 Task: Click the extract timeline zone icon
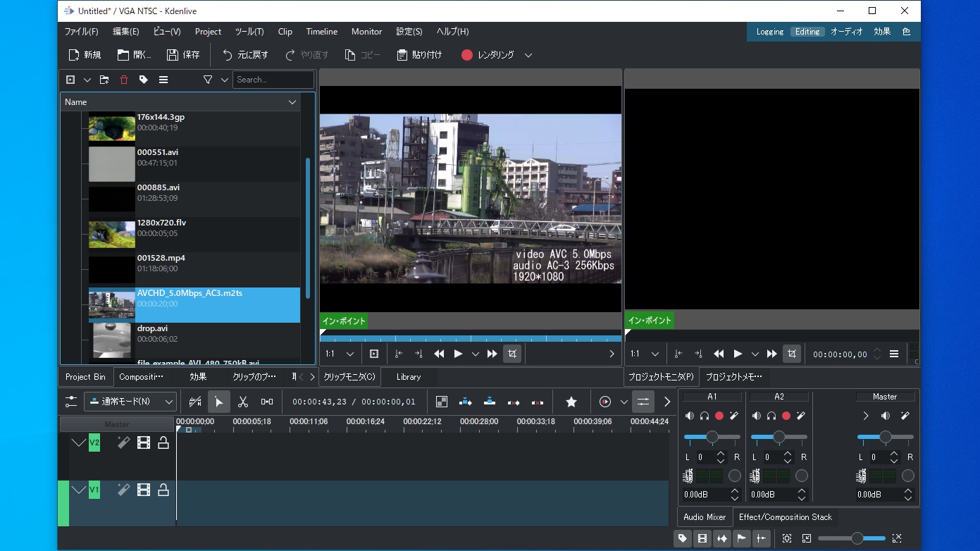coord(514,402)
